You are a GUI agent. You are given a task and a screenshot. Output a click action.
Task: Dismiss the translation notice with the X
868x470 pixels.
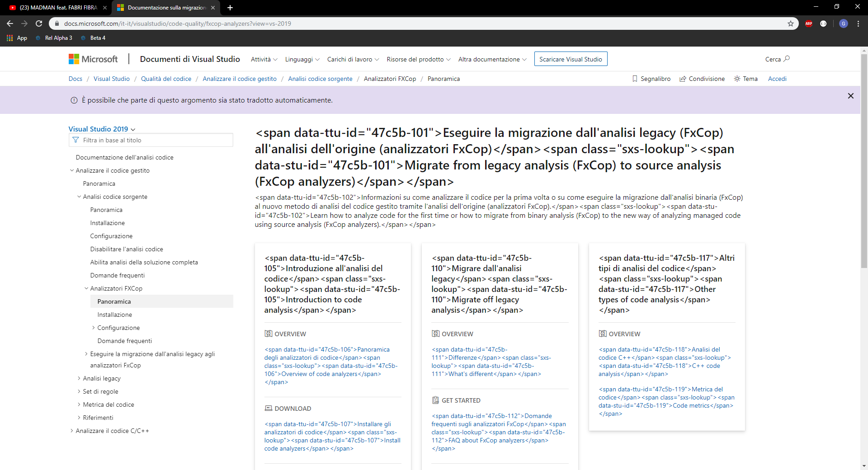tap(851, 96)
